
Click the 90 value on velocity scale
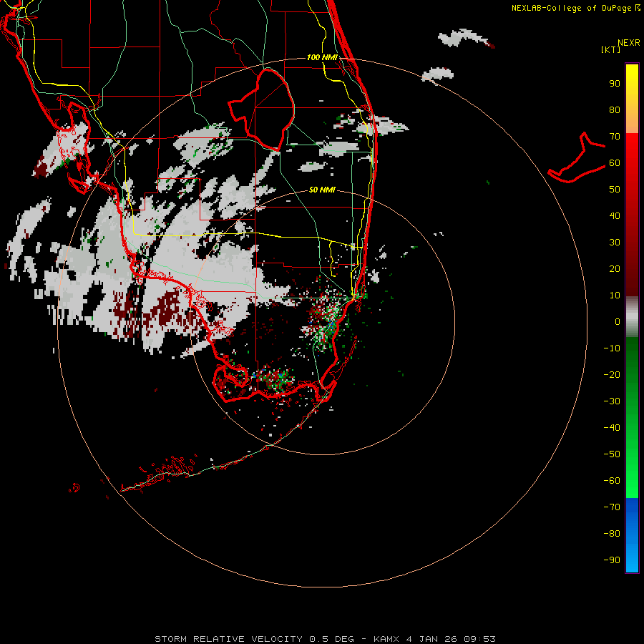click(x=615, y=84)
